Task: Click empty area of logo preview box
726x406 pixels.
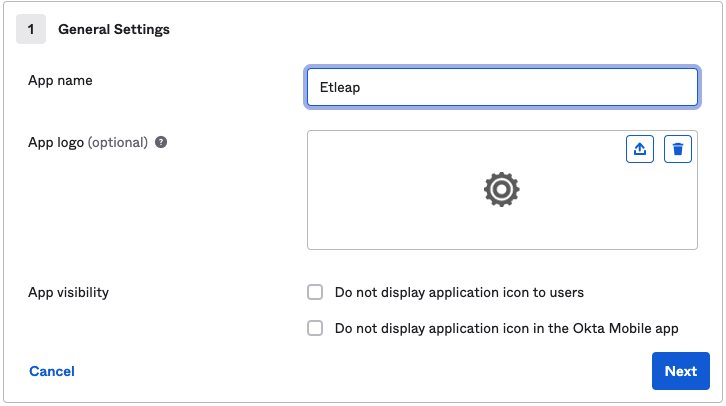Action: pyautogui.click(x=400, y=220)
